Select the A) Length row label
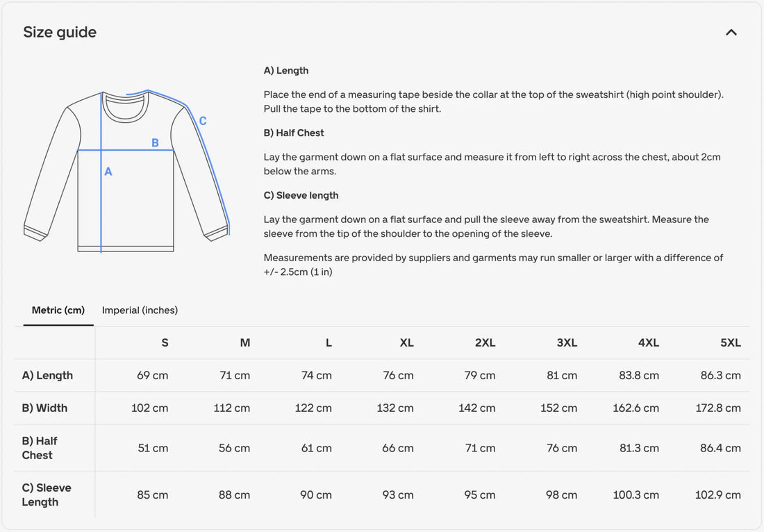The image size is (764, 532). 49,375
